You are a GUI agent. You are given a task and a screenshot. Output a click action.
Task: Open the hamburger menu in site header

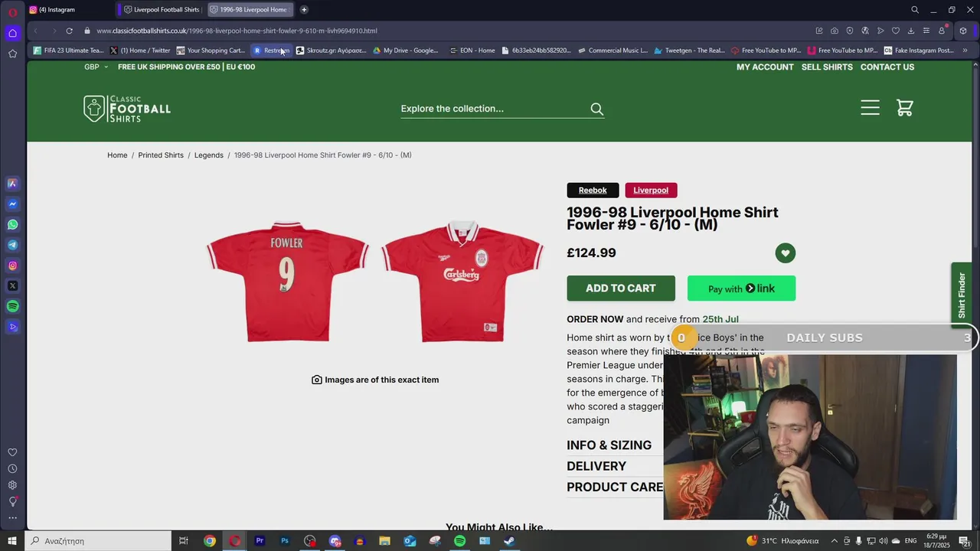[x=870, y=108]
